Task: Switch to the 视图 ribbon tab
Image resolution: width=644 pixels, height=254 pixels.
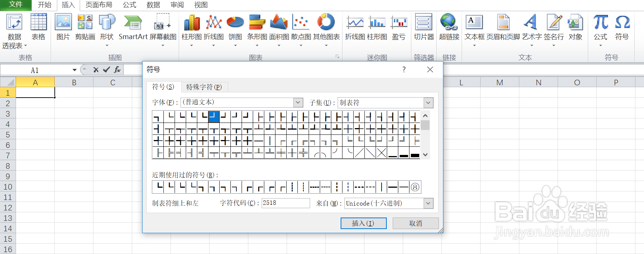Action: coord(201,5)
